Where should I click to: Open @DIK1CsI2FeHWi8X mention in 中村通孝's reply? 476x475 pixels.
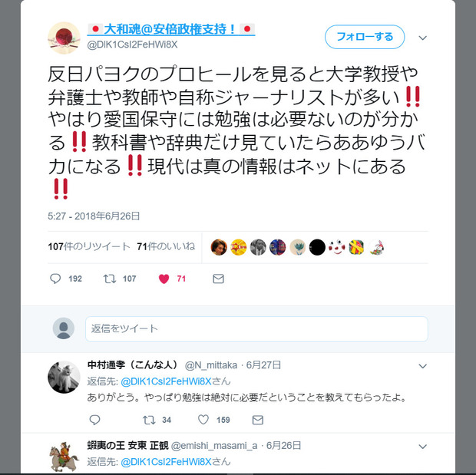point(166,381)
